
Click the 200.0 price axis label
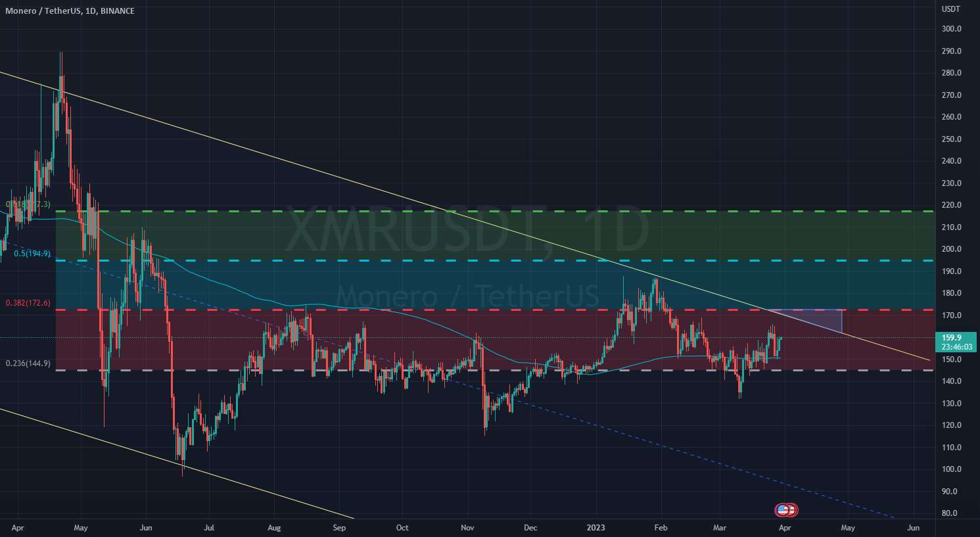click(951, 249)
